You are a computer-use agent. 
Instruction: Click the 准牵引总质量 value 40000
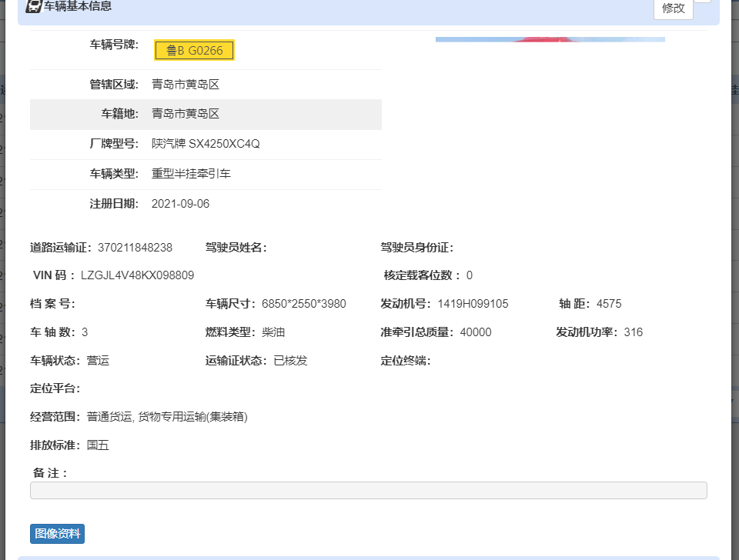click(475, 332)
